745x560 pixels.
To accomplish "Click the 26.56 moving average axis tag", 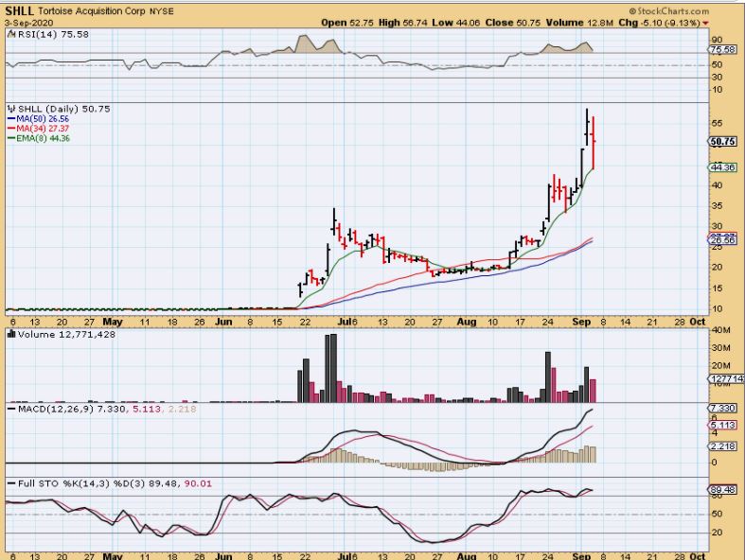I will click(x=722, y=241).
